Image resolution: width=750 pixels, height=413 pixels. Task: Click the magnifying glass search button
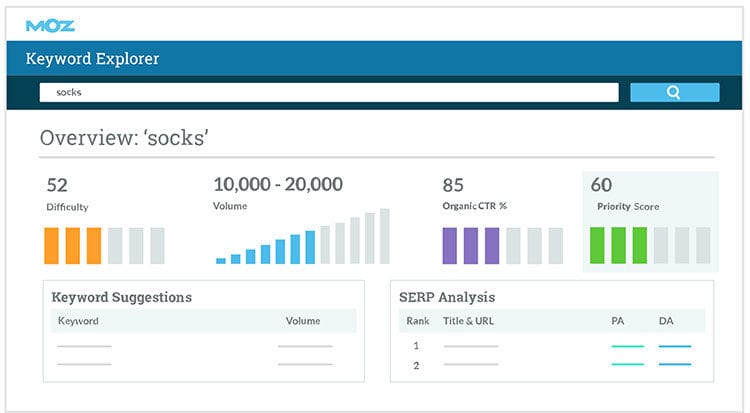[674, 92]
